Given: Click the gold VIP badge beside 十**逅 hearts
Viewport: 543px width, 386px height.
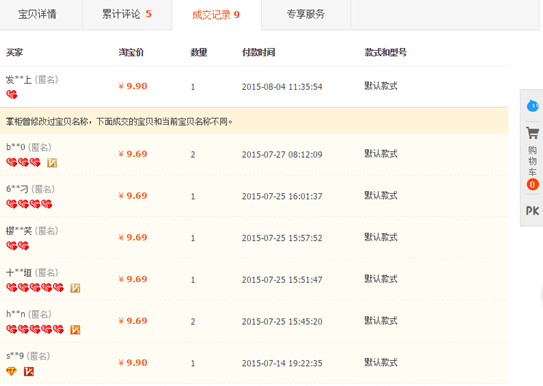Looking at the screenshot, I should tap(75, 288).
